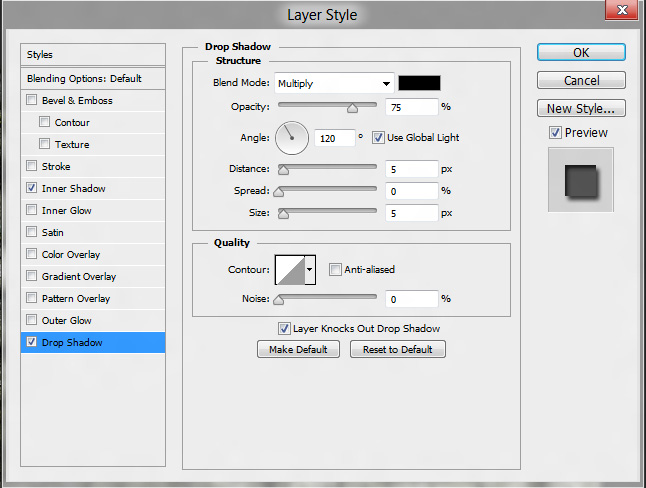Screen dimensions: 646x488
Task: Enable the Inner Glow checkbox
Action: point(31,209)
